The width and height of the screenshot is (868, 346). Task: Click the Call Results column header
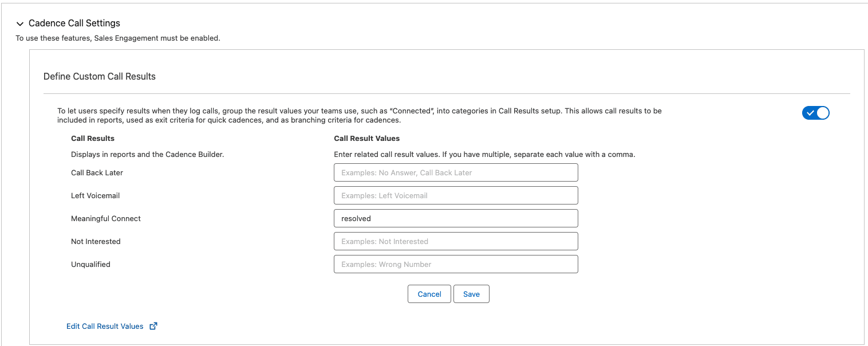point(93,138)
